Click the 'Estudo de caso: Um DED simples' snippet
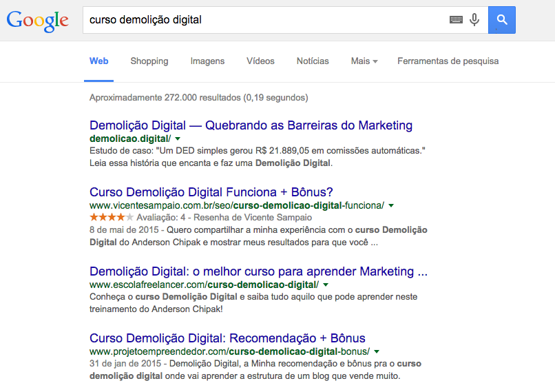Screen dimensions: 555x392 [x=258, y=151]
